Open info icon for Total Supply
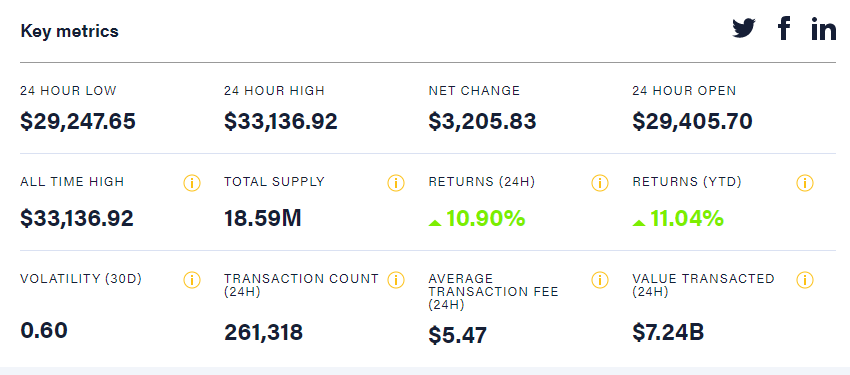The width and height of the screenshot is (850, 375). click(x=396, y=183)
